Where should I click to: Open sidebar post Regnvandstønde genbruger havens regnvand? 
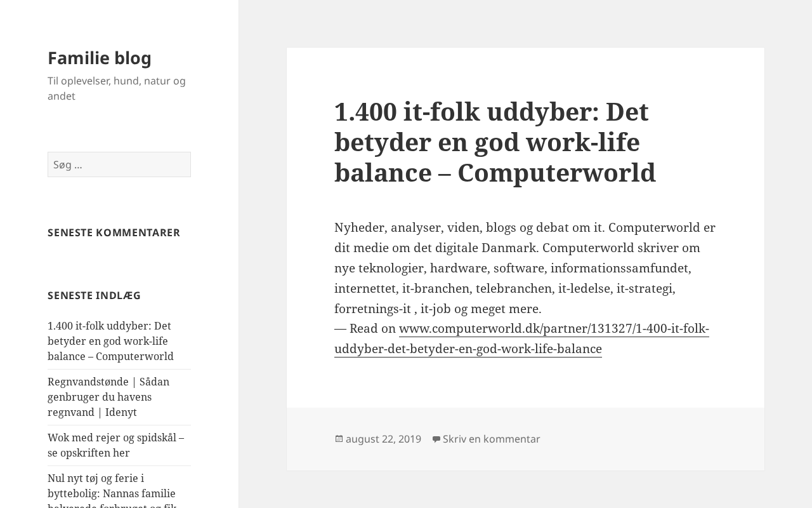[108, 397]
